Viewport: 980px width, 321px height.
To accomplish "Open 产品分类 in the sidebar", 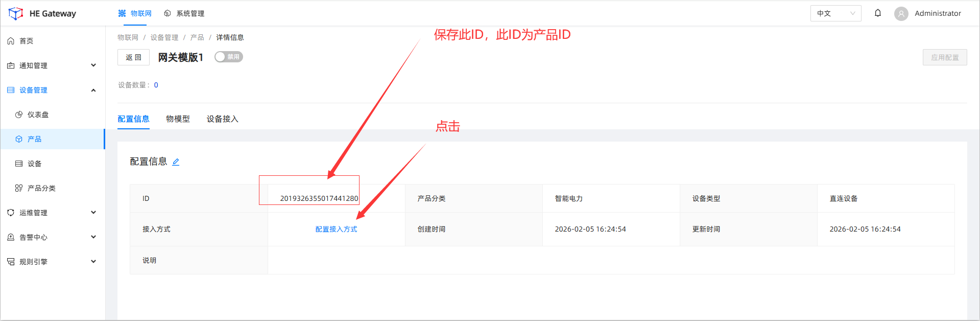I will click(x=41, y=188).
